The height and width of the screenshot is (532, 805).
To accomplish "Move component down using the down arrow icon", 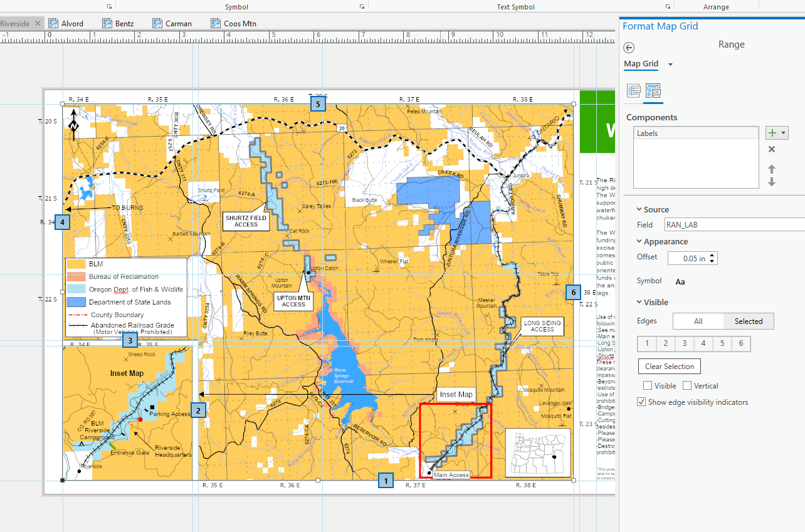I will (x=772, y=182).
